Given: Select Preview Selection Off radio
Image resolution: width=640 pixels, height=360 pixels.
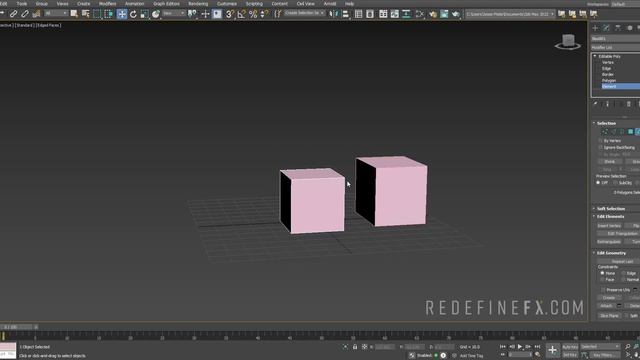Looking at the screenshot, I should click(x=598, y=182).
